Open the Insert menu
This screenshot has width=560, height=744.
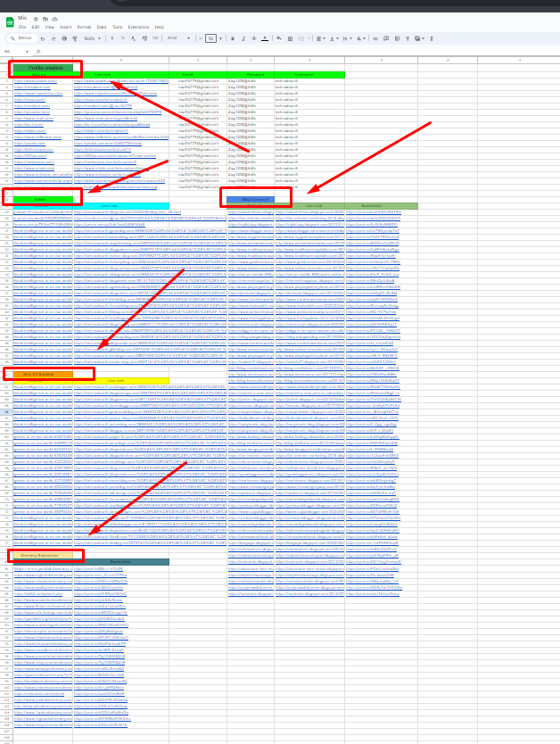(66, 27)
